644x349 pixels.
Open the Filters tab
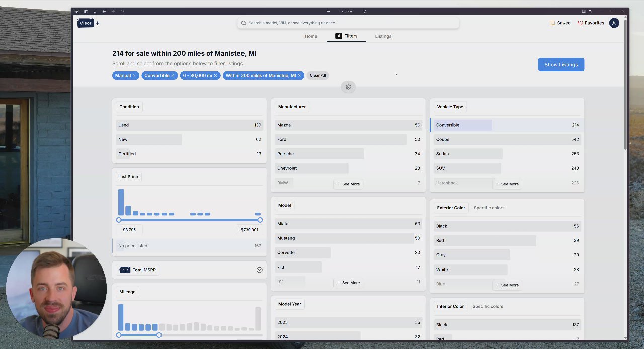346,36
